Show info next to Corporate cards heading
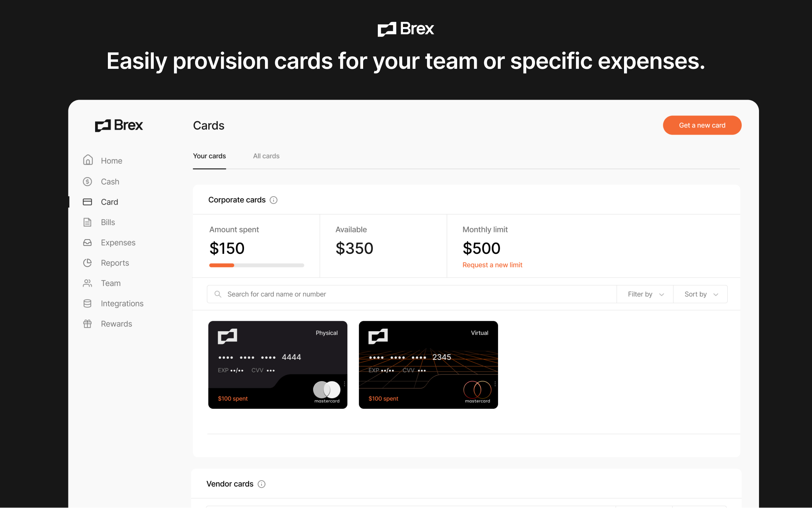The image size is (812, 508). click(274, 200)
